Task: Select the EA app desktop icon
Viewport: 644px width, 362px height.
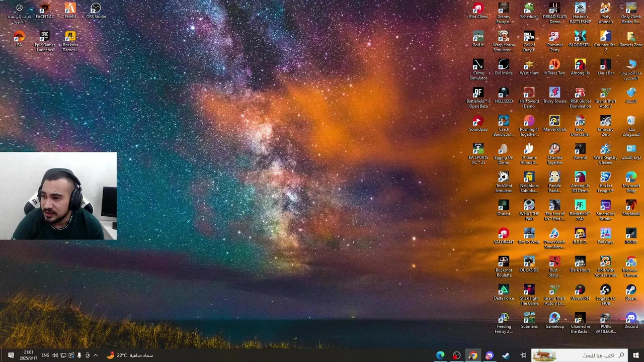Action: [19, 39]
